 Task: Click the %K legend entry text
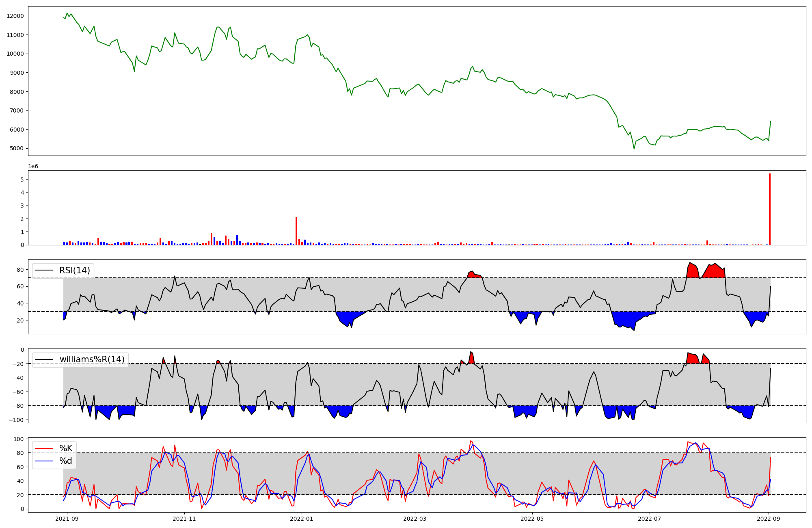point(66,448)
